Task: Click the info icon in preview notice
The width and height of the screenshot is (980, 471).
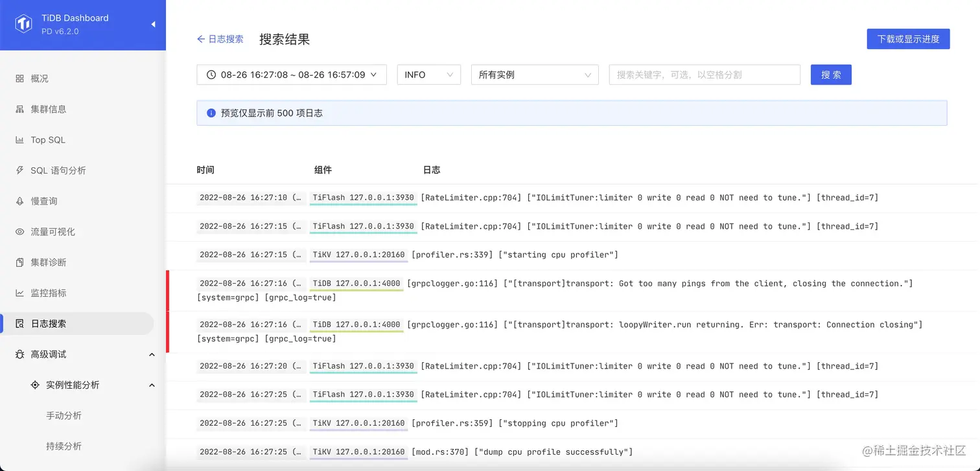Action: point(211,113)
